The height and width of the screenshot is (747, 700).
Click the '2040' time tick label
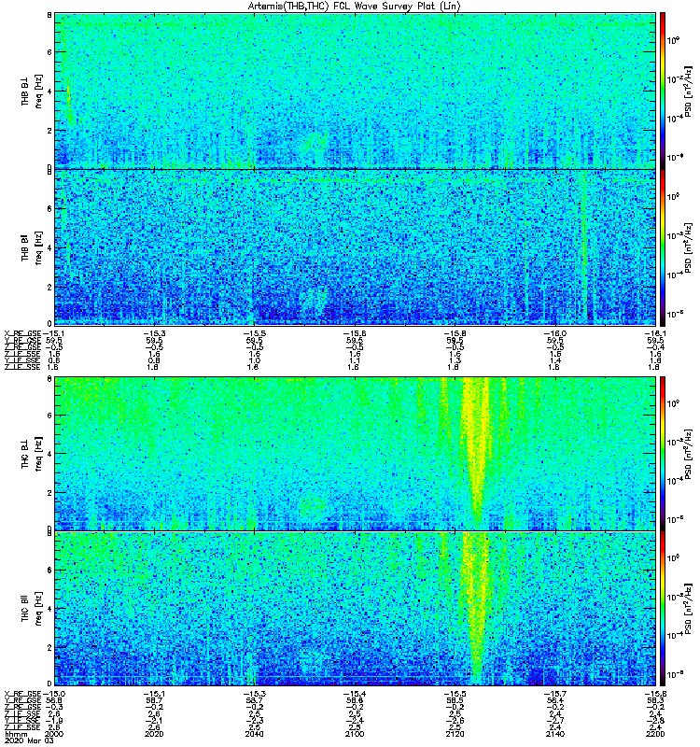(x=254, y=734)
